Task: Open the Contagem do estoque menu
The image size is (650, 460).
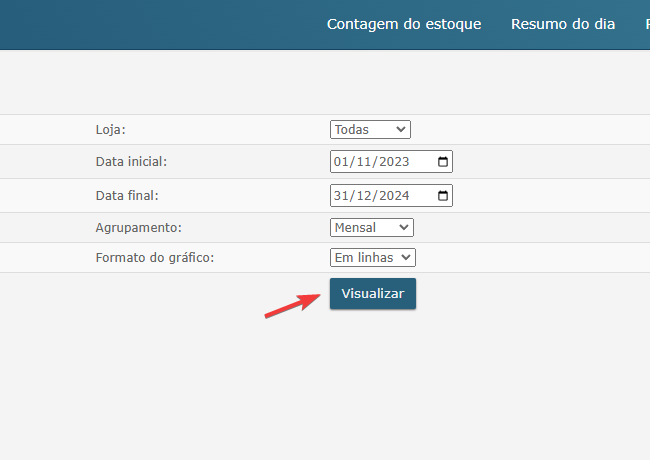Action: [x=404, y=24]
